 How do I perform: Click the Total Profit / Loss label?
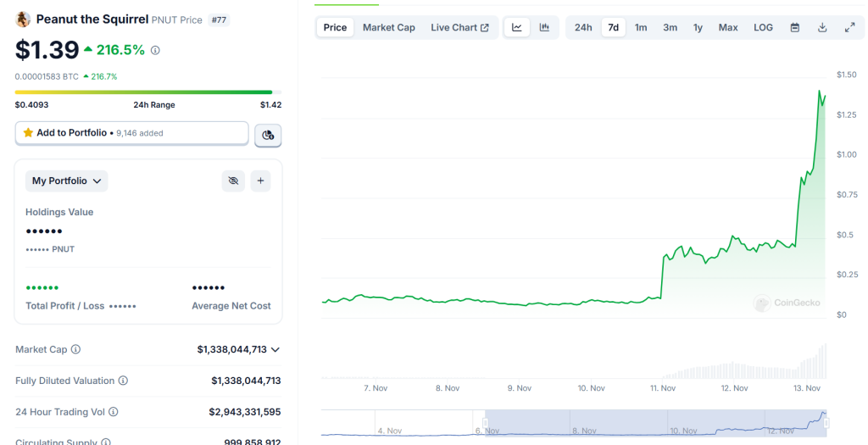point(64,306)
